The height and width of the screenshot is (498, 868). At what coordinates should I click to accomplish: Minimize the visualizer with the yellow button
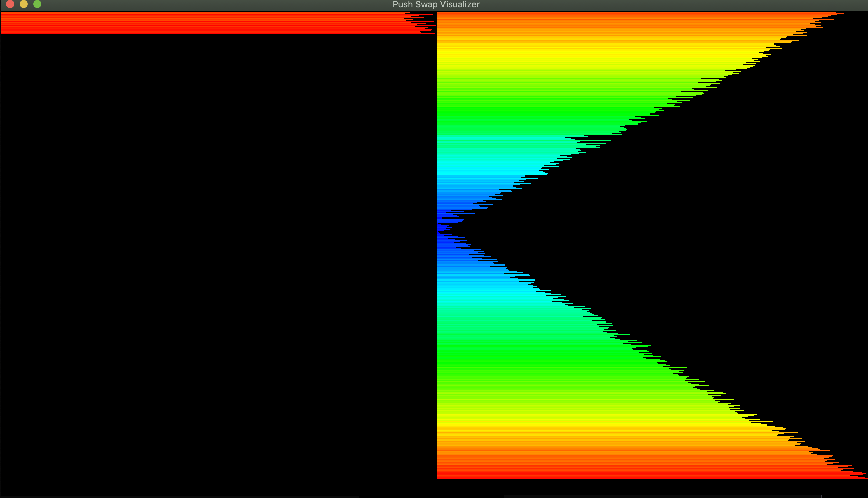click(x=24, y=4)
